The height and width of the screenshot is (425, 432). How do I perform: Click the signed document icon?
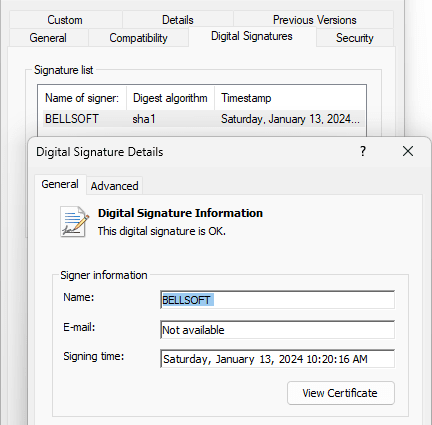(x=74, y=222)
